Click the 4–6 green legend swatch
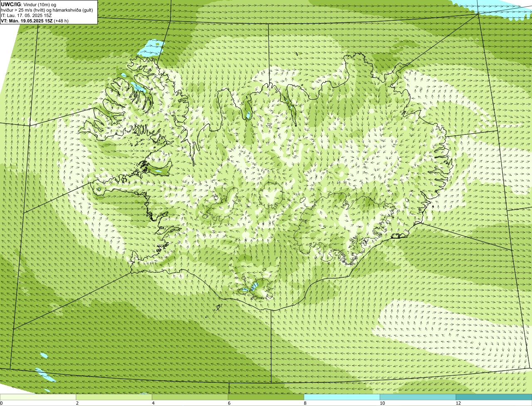The width and height of the screenshot is (532, 406). (x=190, y=397)
